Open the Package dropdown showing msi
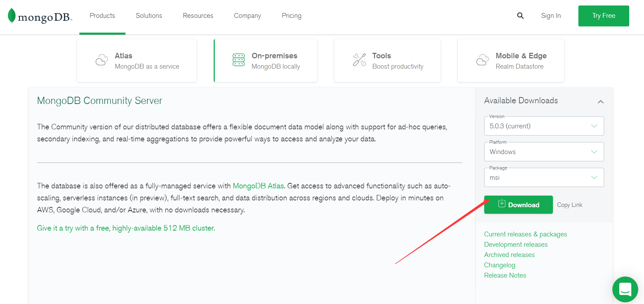This screenshot has width=644, height=304. (x=544, y=177)
